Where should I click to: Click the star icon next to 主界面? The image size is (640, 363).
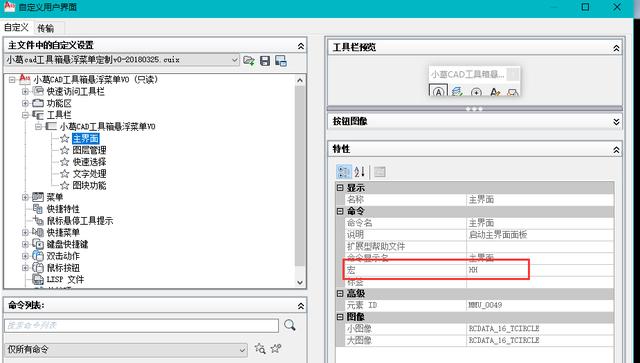pyautogui.click(x=64, y=138)
